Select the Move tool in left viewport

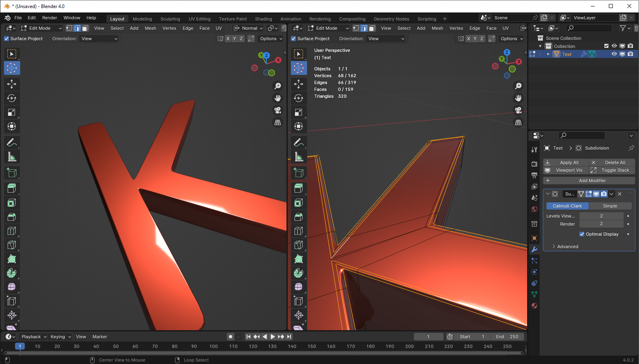(x=12, y=84)
